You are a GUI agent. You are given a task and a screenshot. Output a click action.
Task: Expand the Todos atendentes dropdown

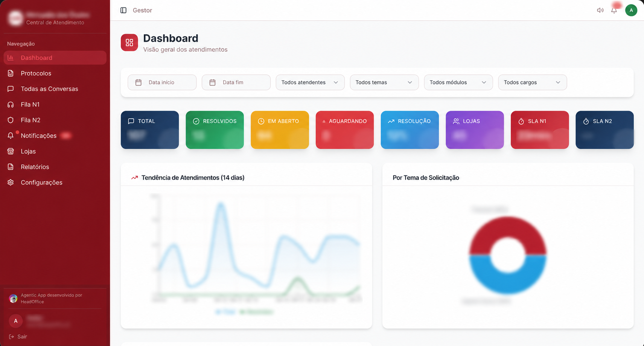click(310, 82)
